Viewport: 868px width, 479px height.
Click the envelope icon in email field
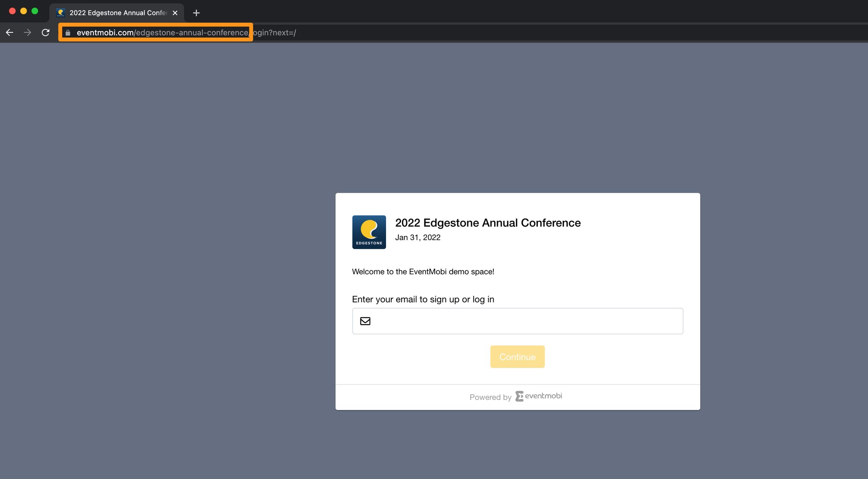[x=365, y=321]
